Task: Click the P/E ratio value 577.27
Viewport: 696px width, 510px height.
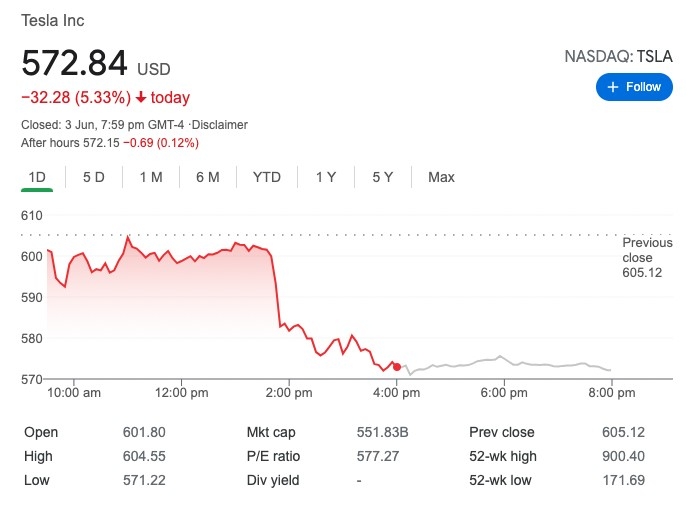Action: [x=378, y=456]
